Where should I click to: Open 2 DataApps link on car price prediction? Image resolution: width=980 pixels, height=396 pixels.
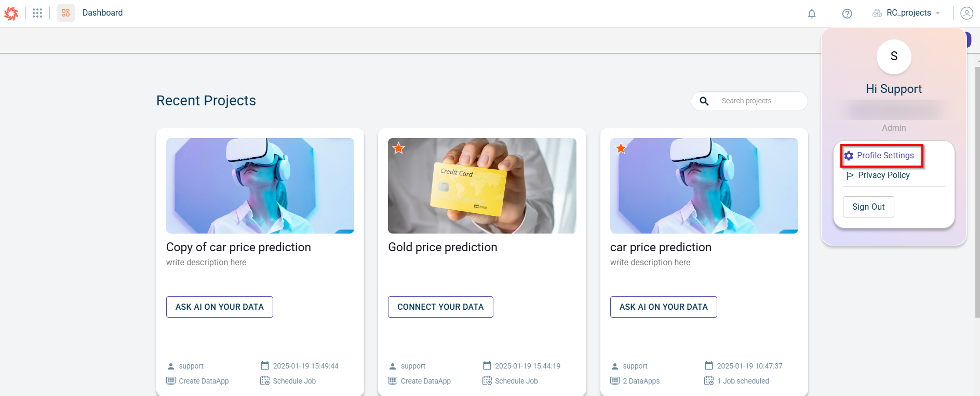(641, 381)
